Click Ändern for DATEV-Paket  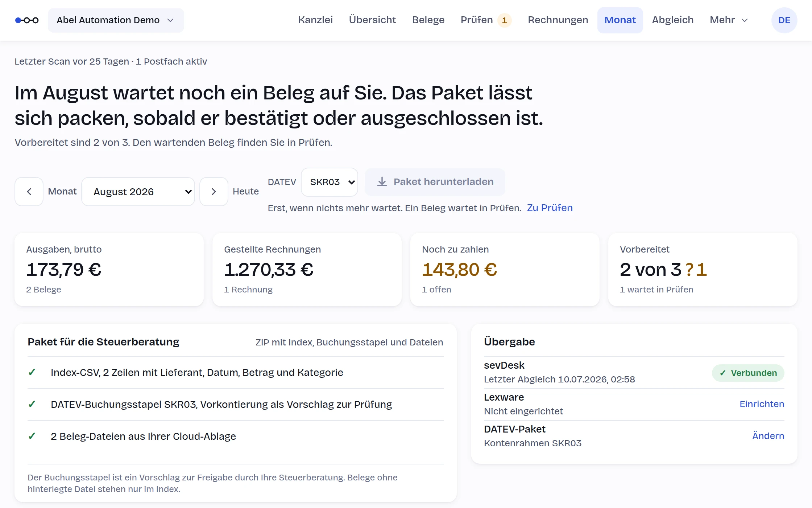coord(768,436)
